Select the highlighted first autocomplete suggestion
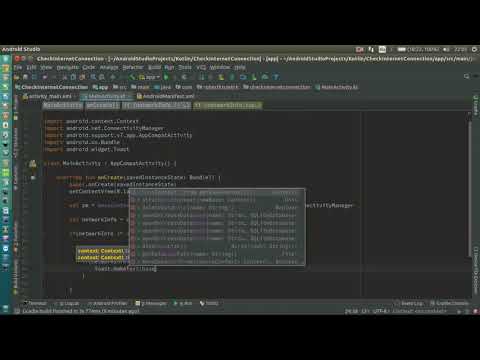This screenshot has height=360, width=480. 217,193
